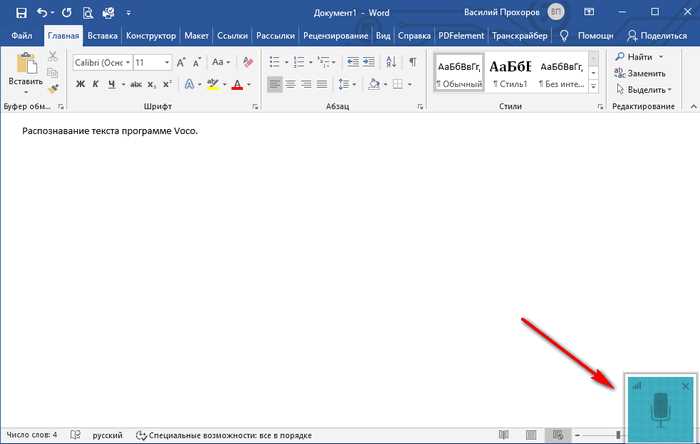Close the Voco microphone widget
Viewport: 700px width, 444px height.
(x=685, y=386)
